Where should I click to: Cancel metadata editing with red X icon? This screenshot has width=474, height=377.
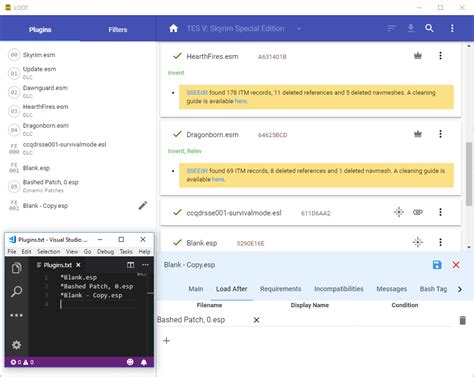456,265
